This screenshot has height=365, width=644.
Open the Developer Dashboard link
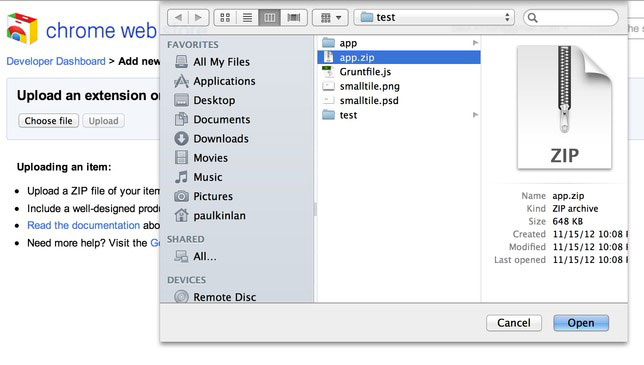click(x=56, y=61)
